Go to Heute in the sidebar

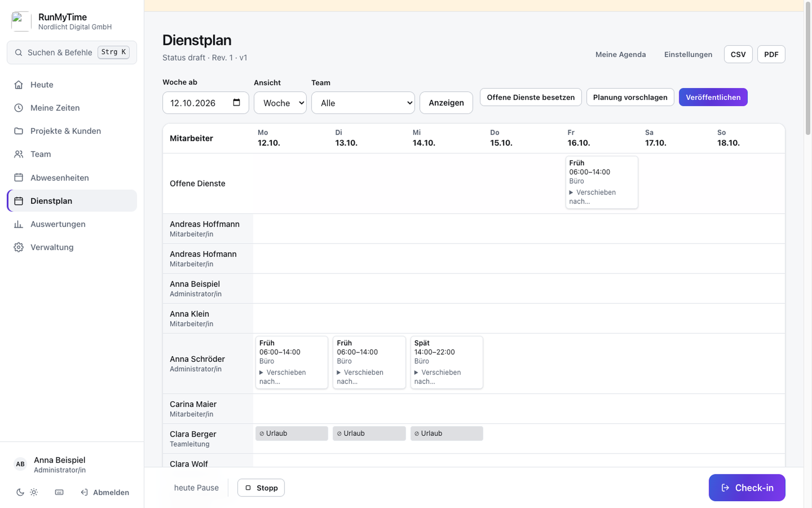point(72,85)
